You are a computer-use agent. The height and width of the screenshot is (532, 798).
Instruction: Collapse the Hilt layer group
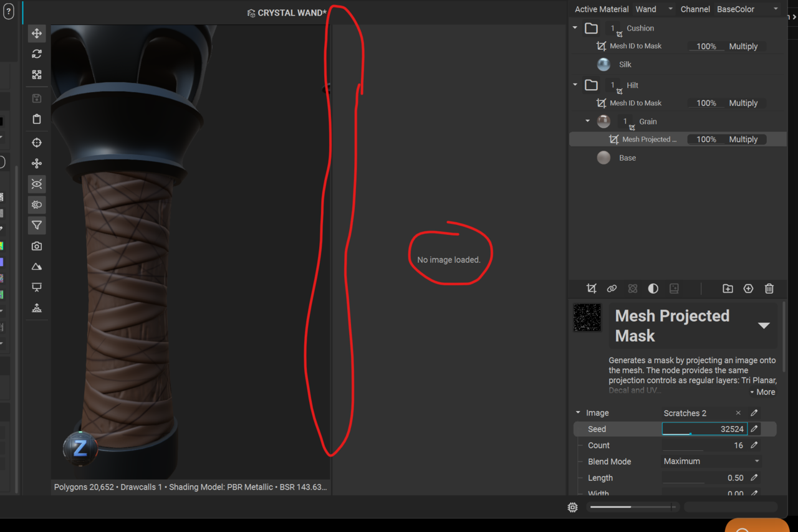coord(575,85)
